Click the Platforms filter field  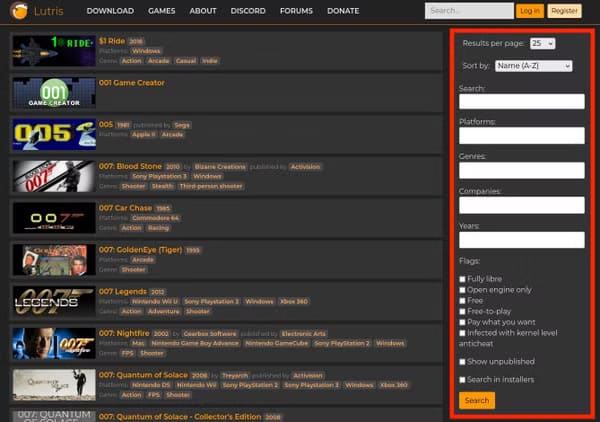tap(522, 135)
